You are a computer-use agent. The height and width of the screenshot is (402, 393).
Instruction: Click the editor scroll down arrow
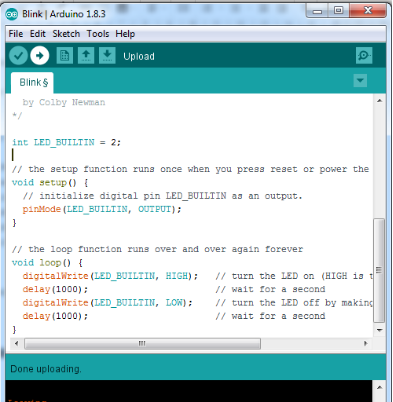[379, 330]
